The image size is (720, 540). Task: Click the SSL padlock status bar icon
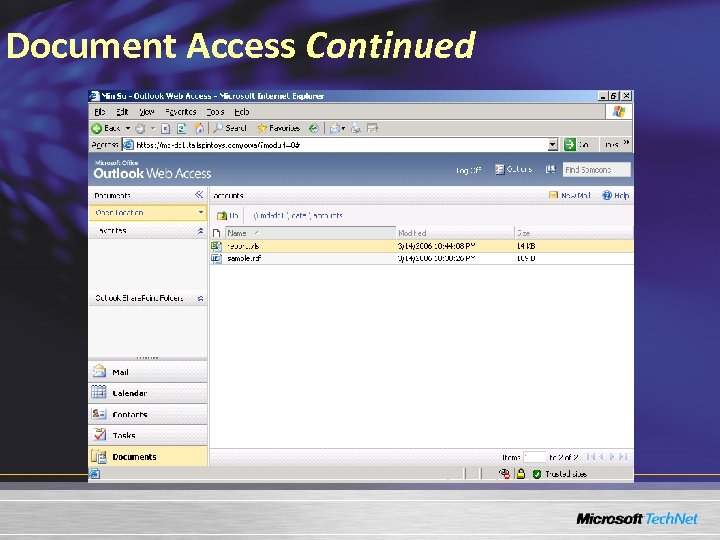[521, 474]
